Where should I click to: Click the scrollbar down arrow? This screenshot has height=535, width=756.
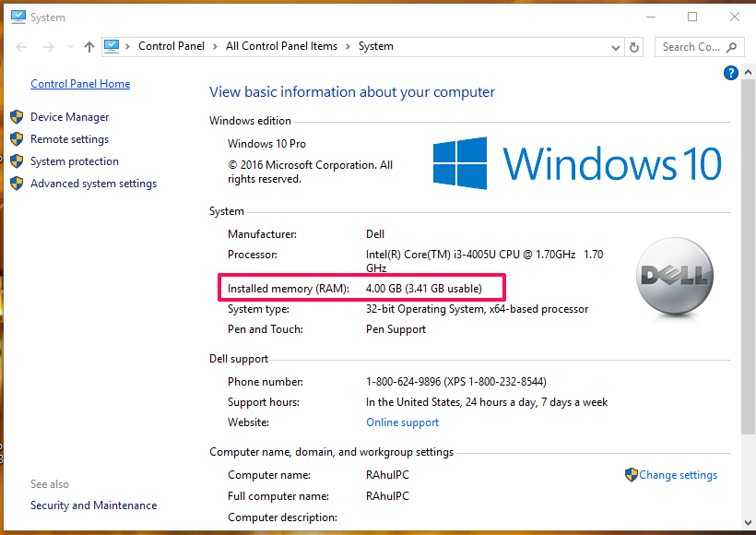(x=748, y=522)
